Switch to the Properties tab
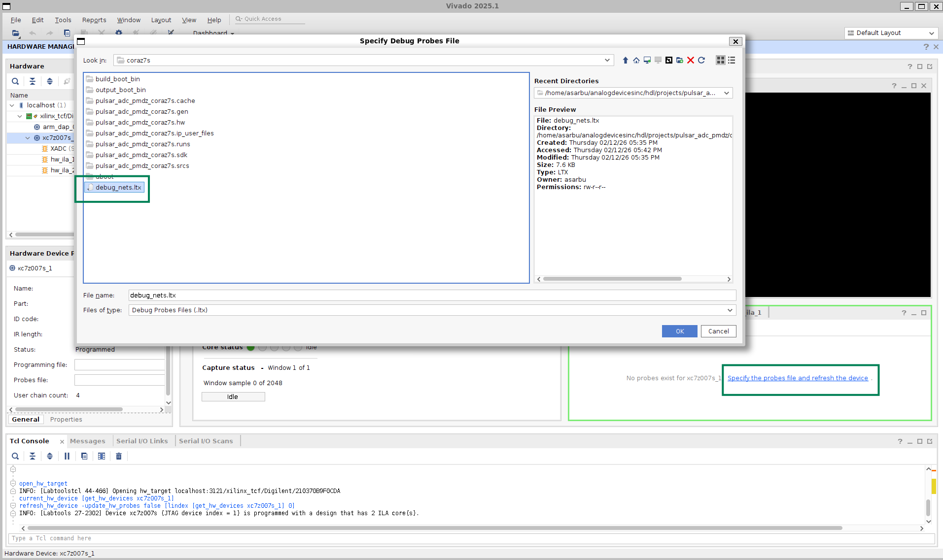 point(66,420)
